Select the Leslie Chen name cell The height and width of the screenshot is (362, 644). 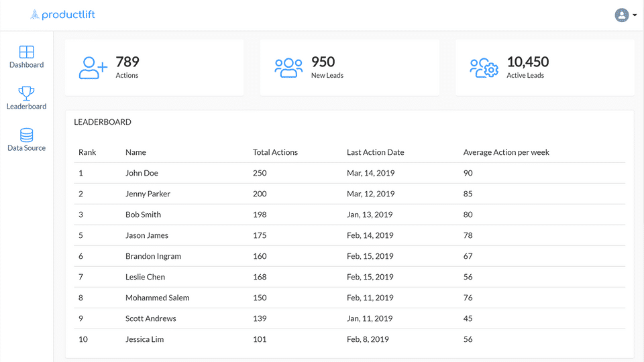click(146, 277)
